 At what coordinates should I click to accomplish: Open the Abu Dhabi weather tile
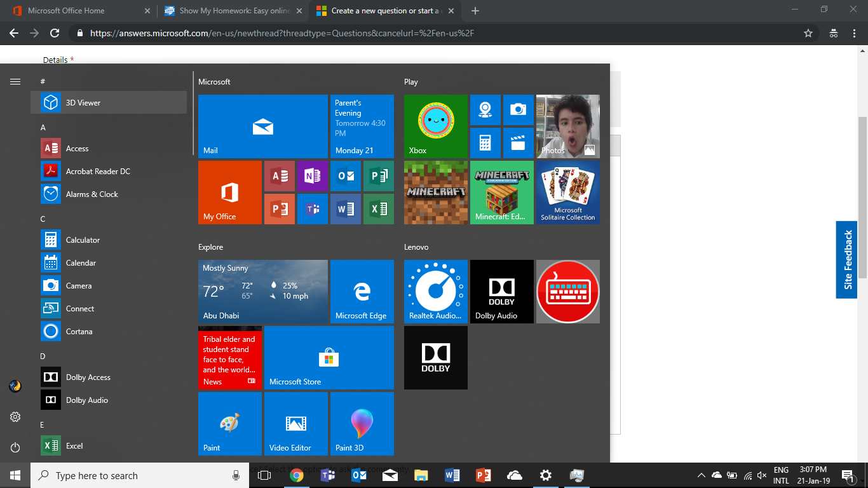[263, 292]
